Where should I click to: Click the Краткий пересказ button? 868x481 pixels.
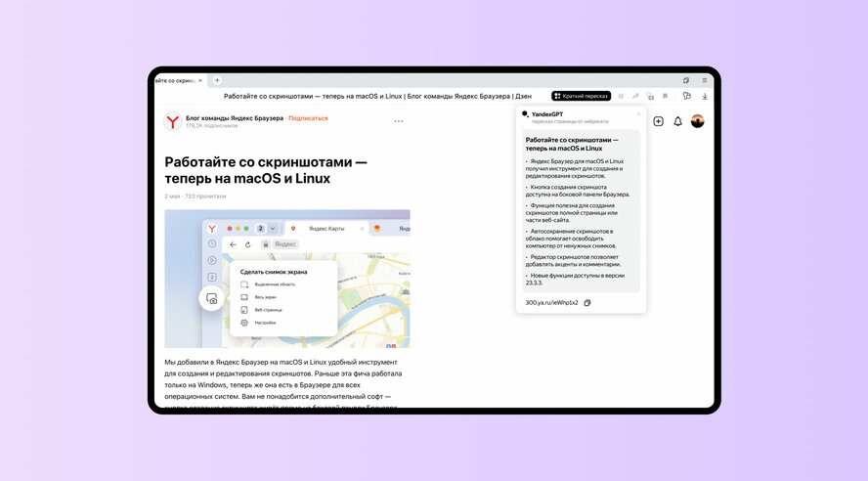pyautogui.click(x=581, y=97)
